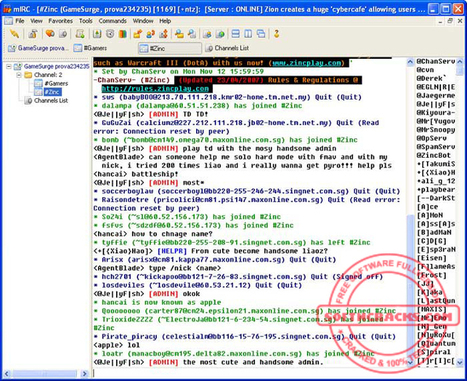Image resolution: width=467 pixels, height=381 pixels.
Task: Select Channels List in the tree sidebar
Action: coord(51,100)
